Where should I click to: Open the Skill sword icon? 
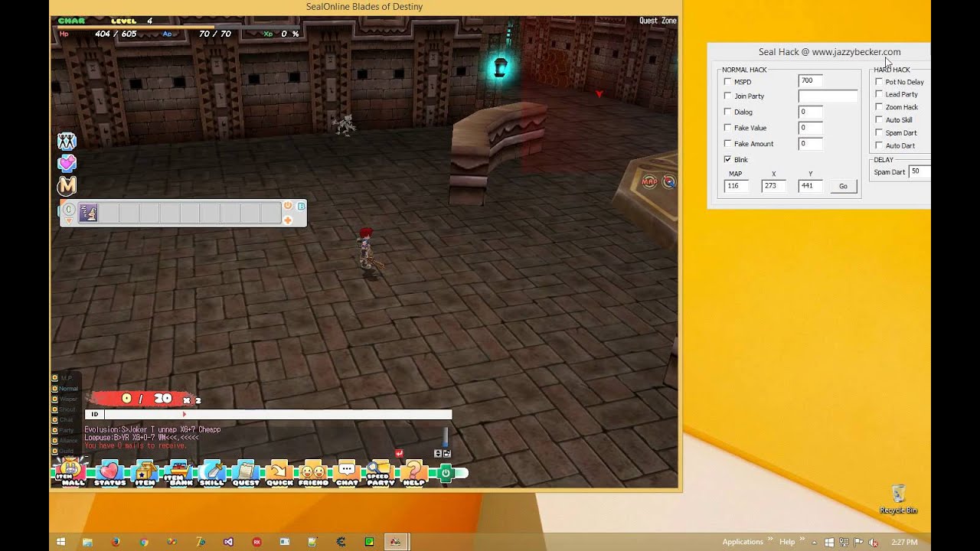[x=212, y=472]
